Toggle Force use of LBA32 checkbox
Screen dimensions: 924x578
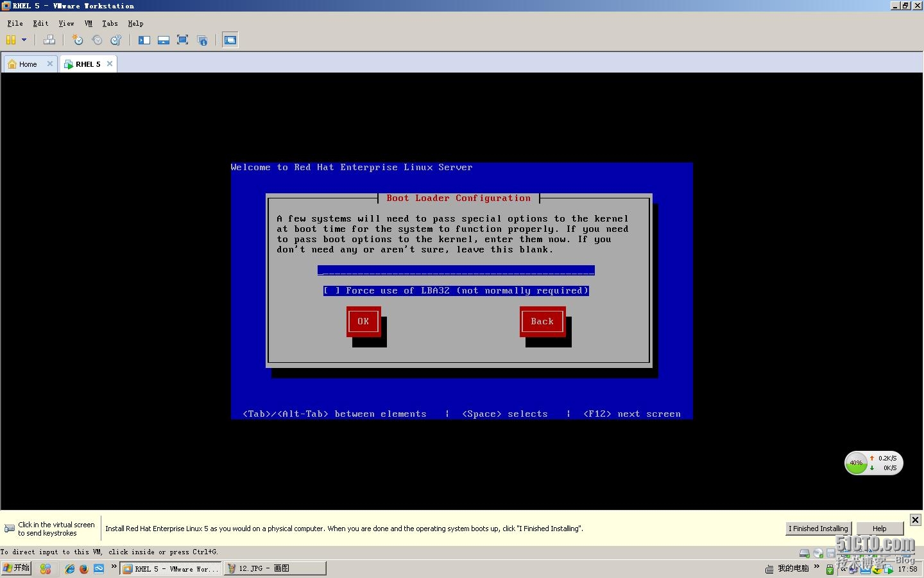click(x=456, y=291)
